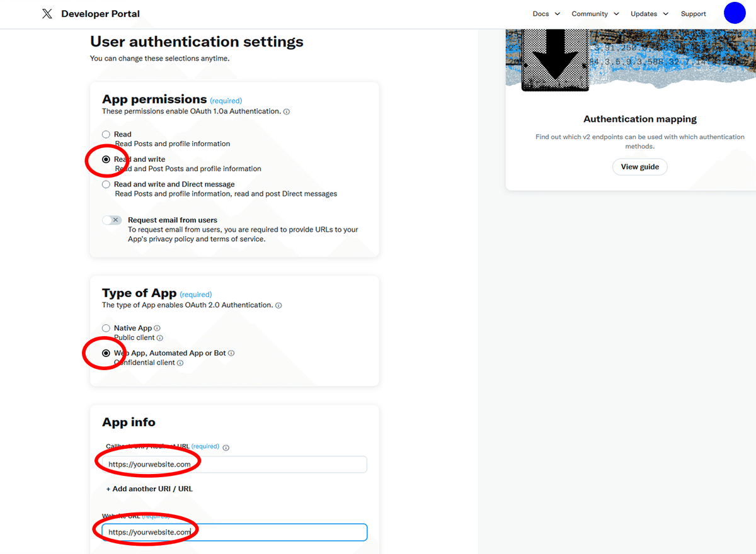Viewport: 756px width, 554px height.
Task: Open the Community dropdown menu
Action: [595, 14]
